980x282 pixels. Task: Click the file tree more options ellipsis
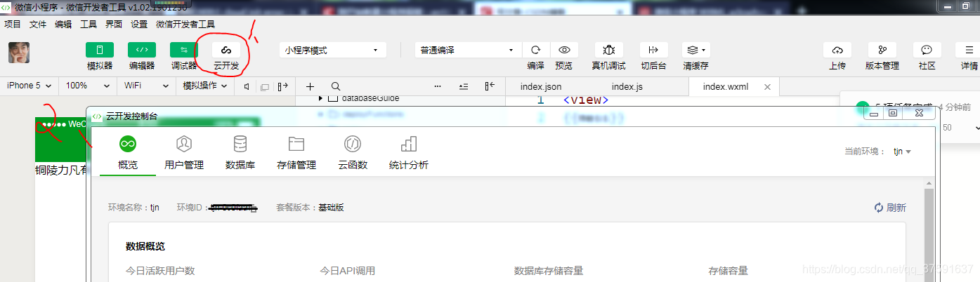click(438, 86)
